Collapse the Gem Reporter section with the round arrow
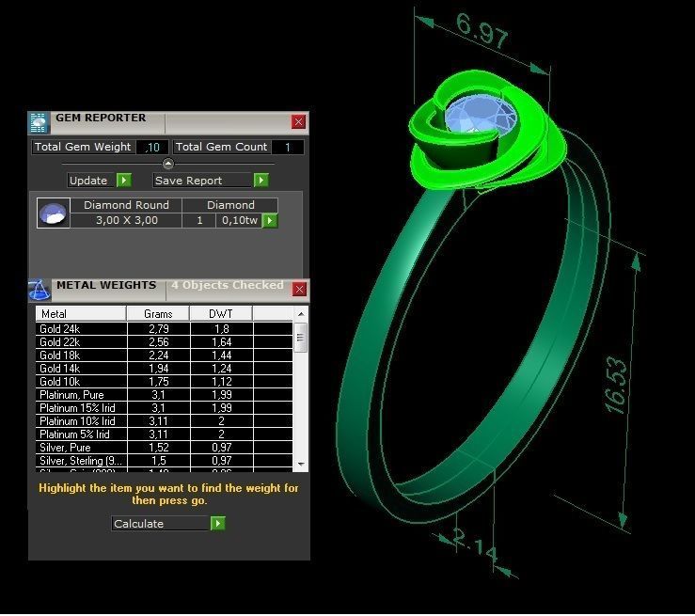 [168, 164]
